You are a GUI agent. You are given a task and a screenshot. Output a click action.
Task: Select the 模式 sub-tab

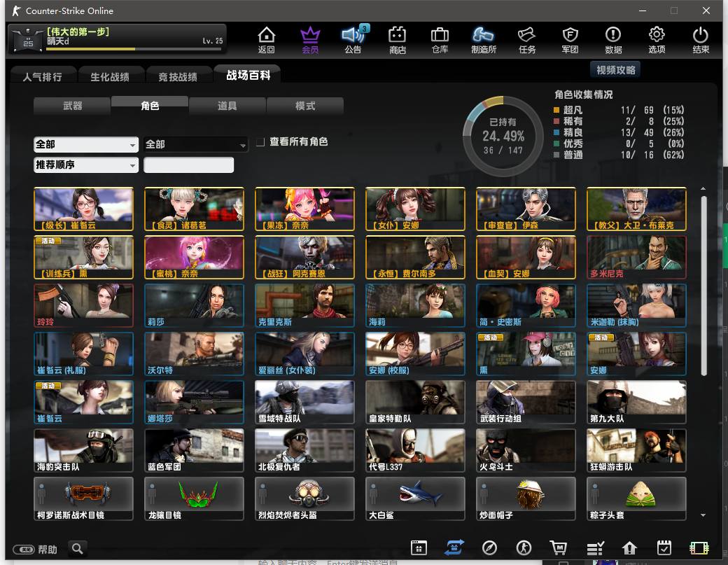pos(305,106)
